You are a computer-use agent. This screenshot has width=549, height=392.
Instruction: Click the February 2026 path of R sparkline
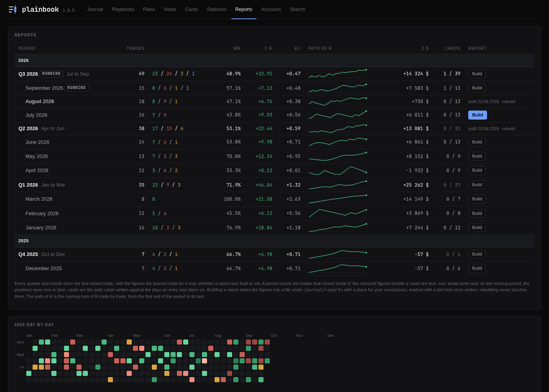pyautogui.click(x=338, y=213)
